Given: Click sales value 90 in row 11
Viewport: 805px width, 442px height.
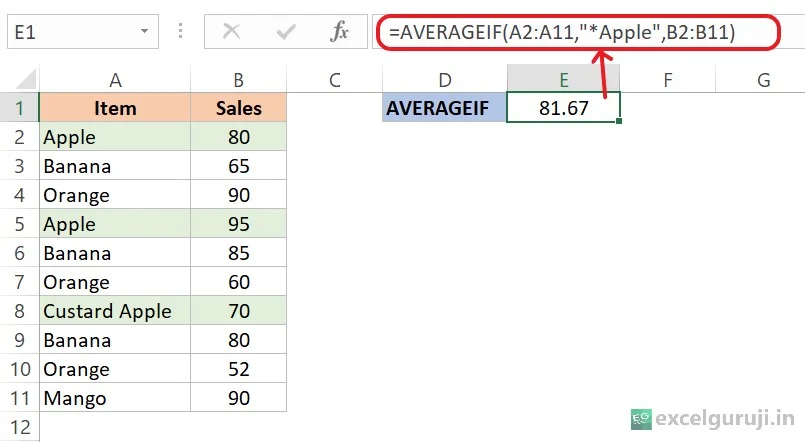Looking at the screenshot, I should (238, 397).
